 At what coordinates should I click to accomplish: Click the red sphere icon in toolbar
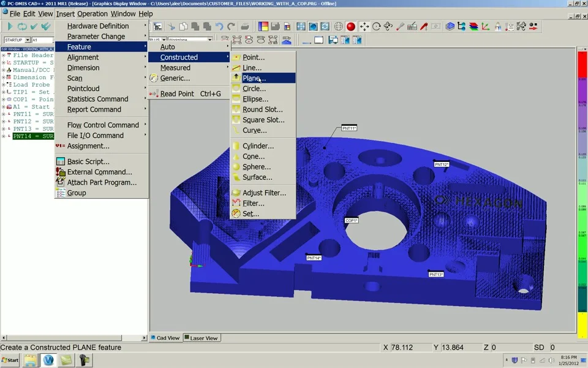[351, 26]
